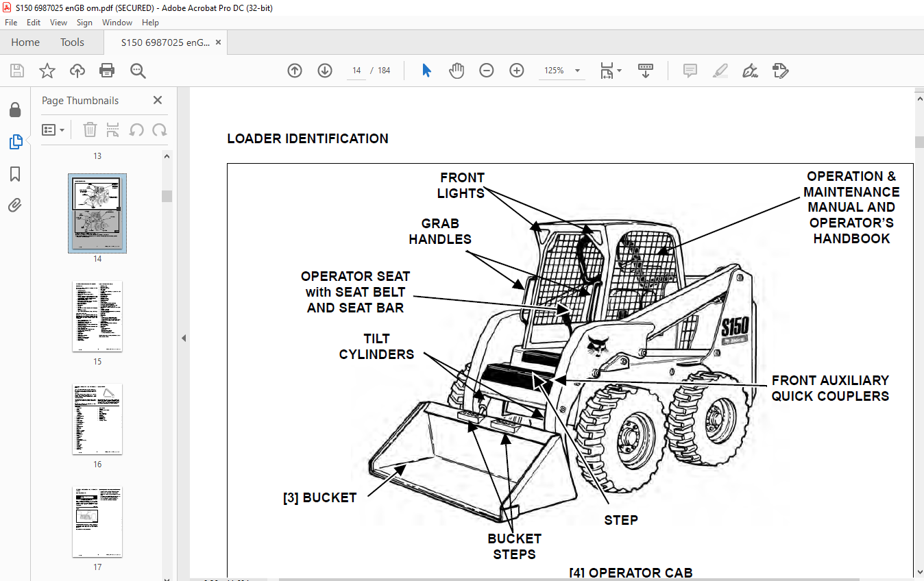Click the document vertical scrollbar thumb
The height and width of the screenshot is (581, 924).
click(919, 142)
